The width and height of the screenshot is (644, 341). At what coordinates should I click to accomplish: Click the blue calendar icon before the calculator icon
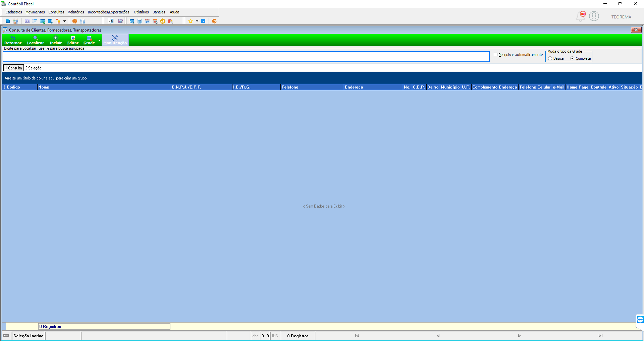pos(132,21)
